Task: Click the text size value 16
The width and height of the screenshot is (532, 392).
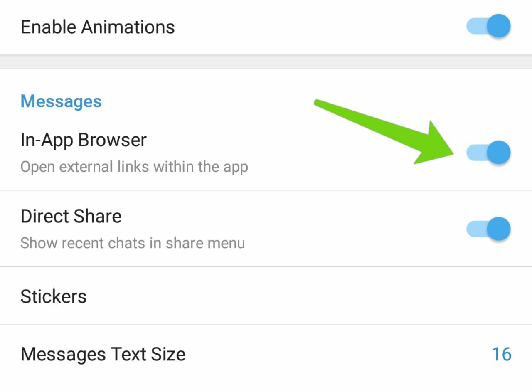Action: pyautogui.click(x=501, y=354)
